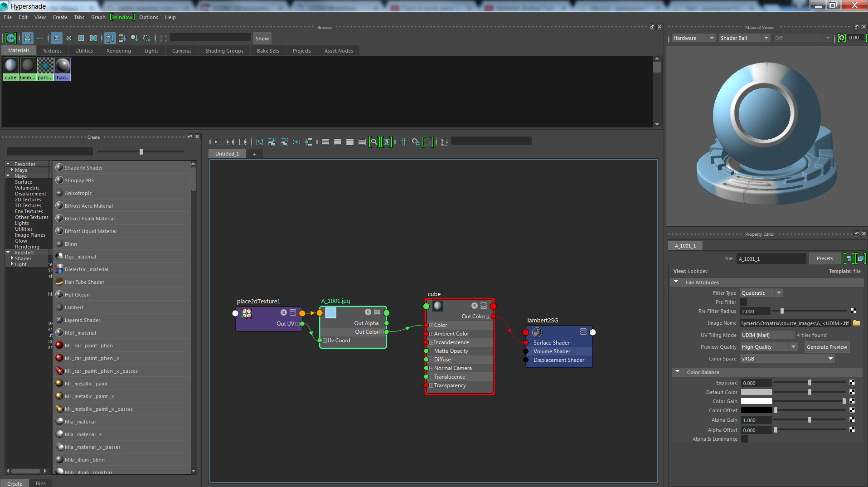Open the Graph menu
The height and width of the screenshot is (487, 868).
(98, 17)
